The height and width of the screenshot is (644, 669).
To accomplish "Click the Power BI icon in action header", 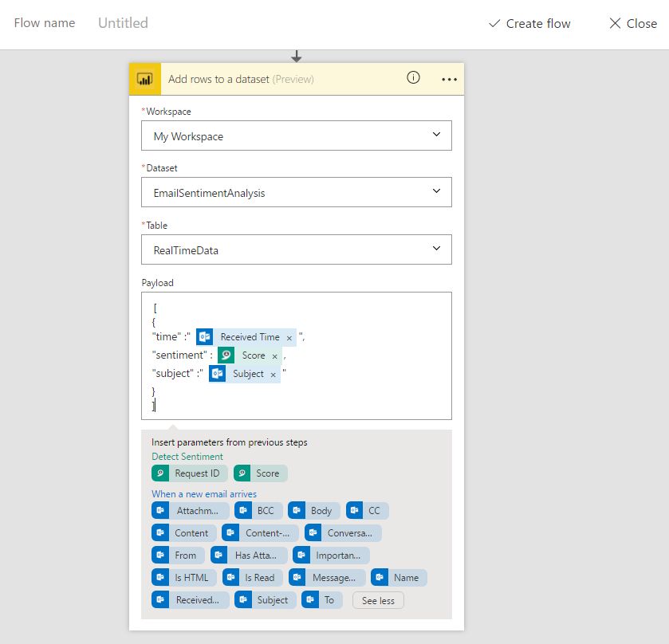I will 145,79.
